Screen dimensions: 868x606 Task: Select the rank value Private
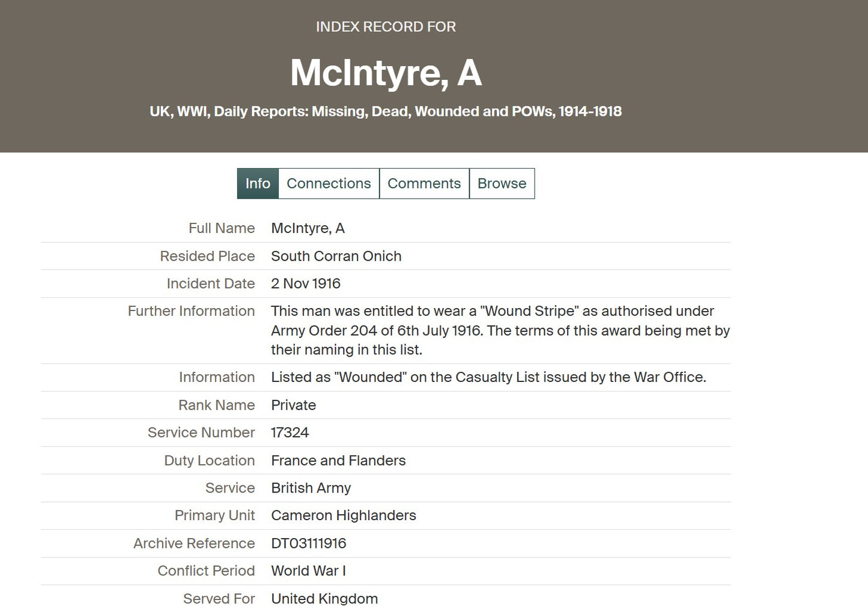pyautogui.click(x=293, y=405)
